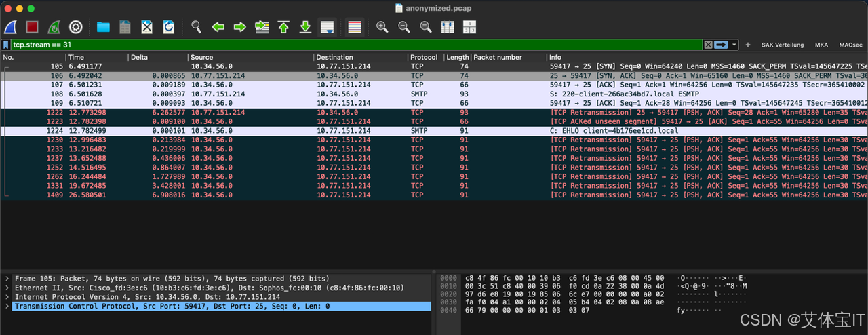Select packet 108 SMTP 220 response row
Image resolution: width=868 pixels, height=335 pixels.
(x=434, y=94)
